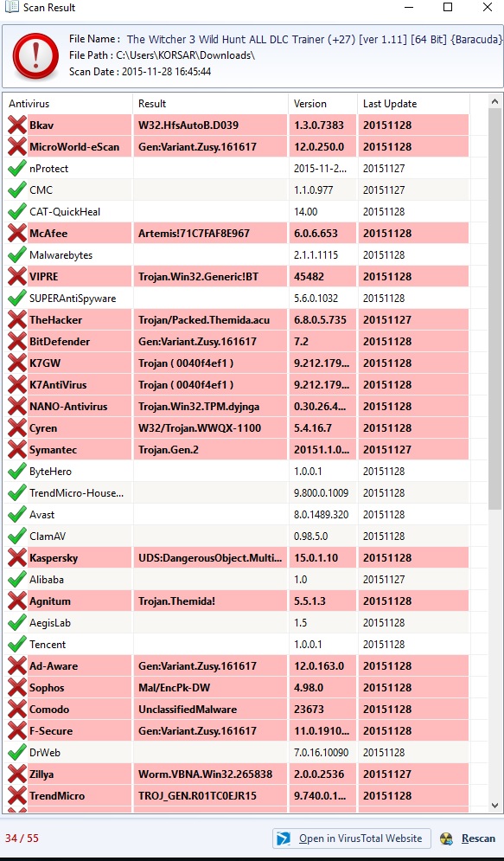
Task: Open in VirusTotal Website button
Action: click(352, 839)
